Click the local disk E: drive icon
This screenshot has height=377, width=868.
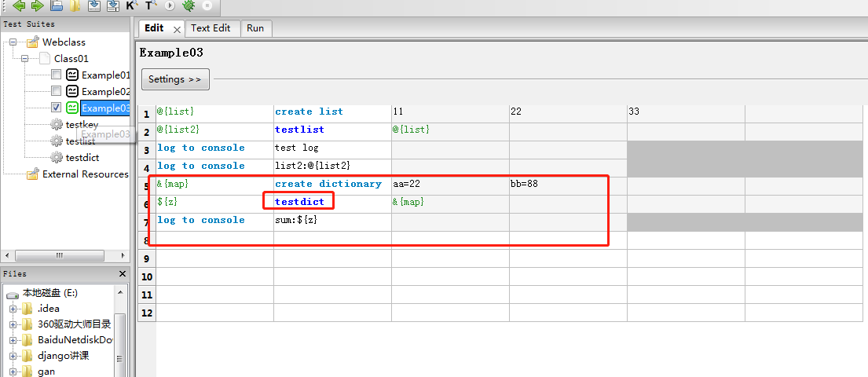13,294
